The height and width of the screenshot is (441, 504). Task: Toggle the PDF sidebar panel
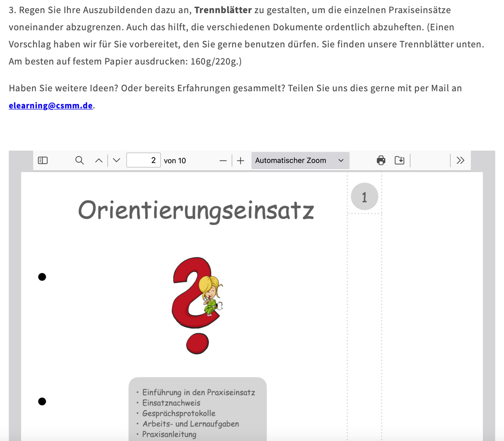click(43, 160)
